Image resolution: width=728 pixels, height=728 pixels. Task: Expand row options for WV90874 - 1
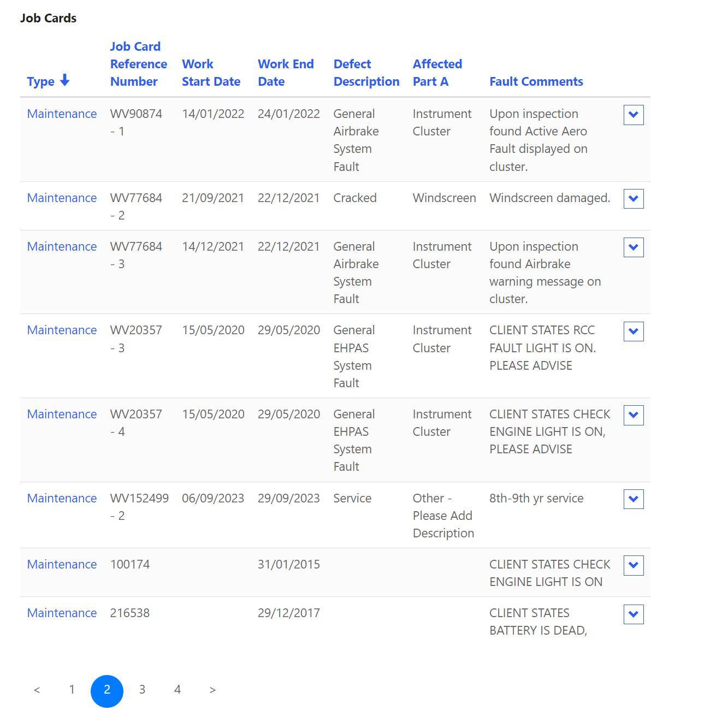(x=633, y=115)
